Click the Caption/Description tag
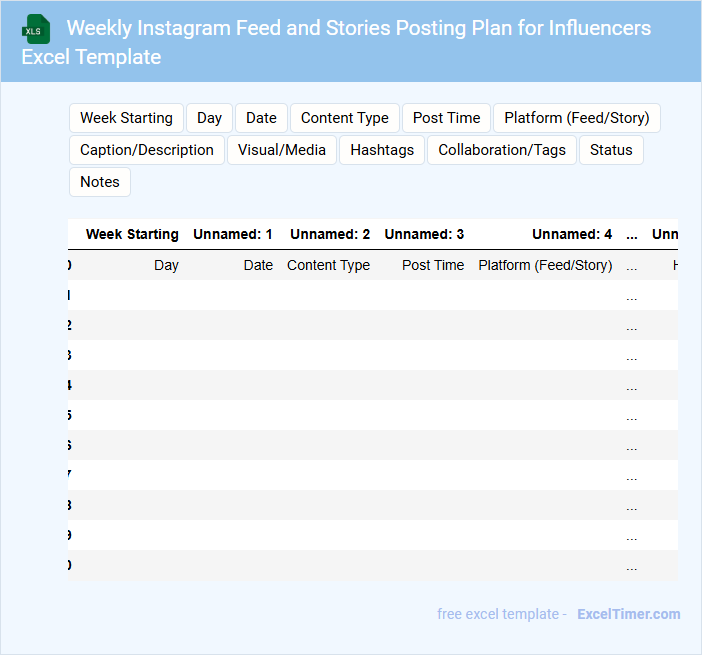The image size is (702, 655). click(147, 150)
